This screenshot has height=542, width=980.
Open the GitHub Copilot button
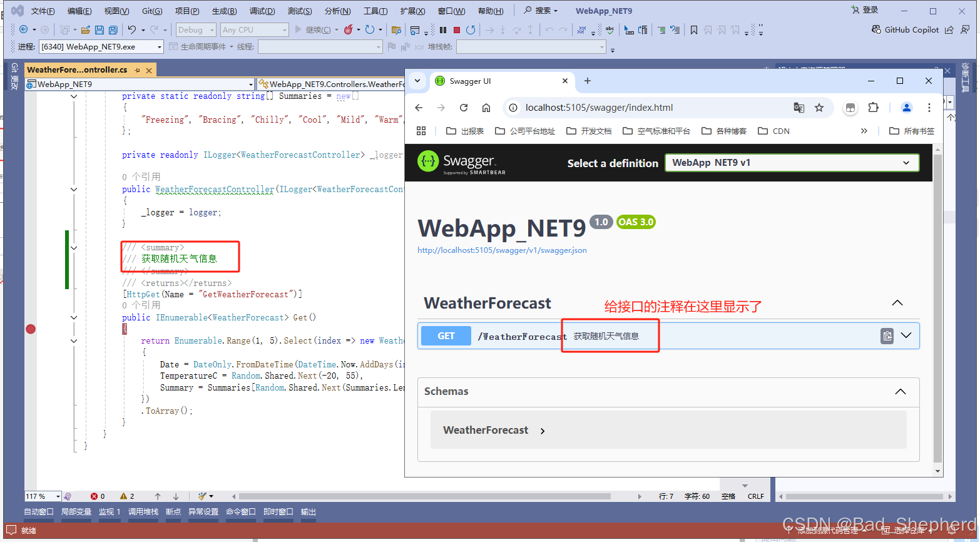(905, 29)
